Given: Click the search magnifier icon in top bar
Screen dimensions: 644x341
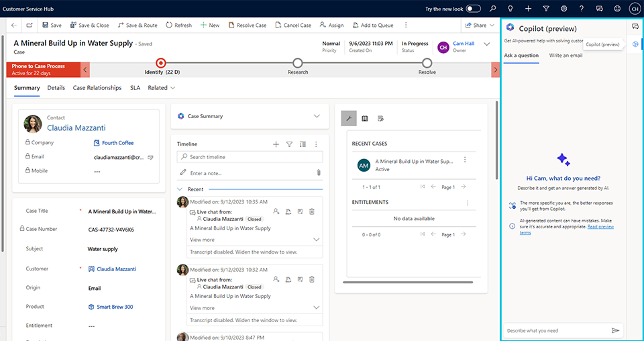Looking at the screenshot, I should point(493,9).
